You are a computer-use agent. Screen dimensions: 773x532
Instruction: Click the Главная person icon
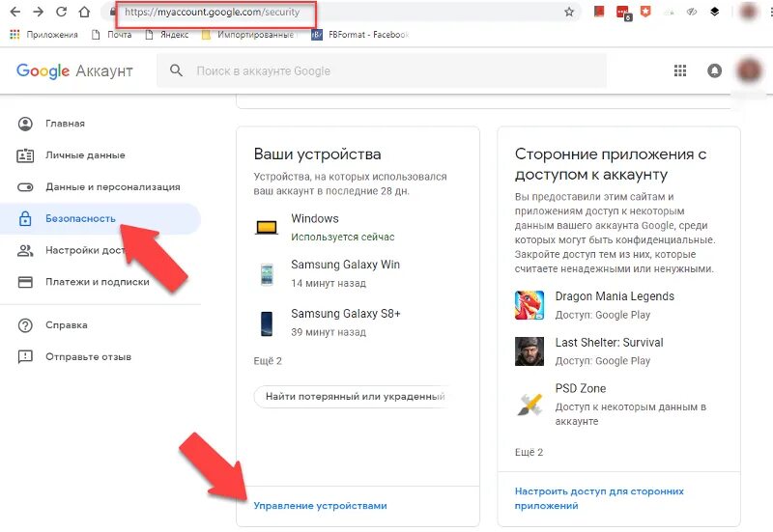(x=25, y=124)
